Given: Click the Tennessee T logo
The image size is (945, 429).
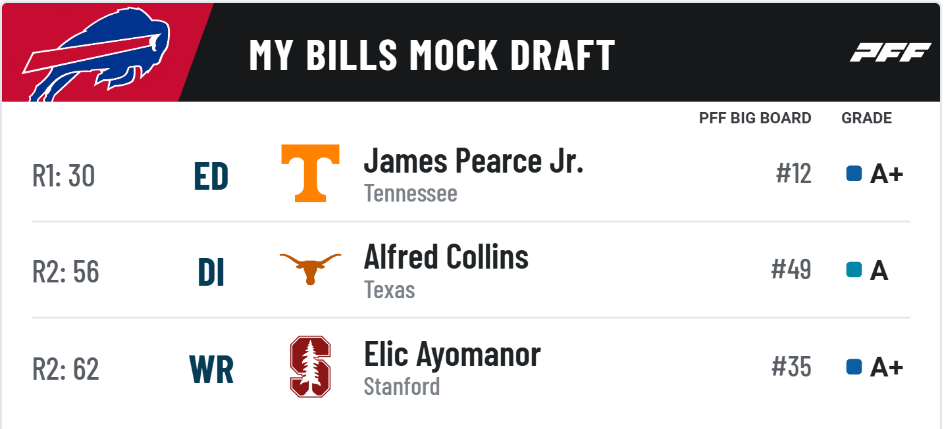Looking at the screenshot, I should [310, 173].
